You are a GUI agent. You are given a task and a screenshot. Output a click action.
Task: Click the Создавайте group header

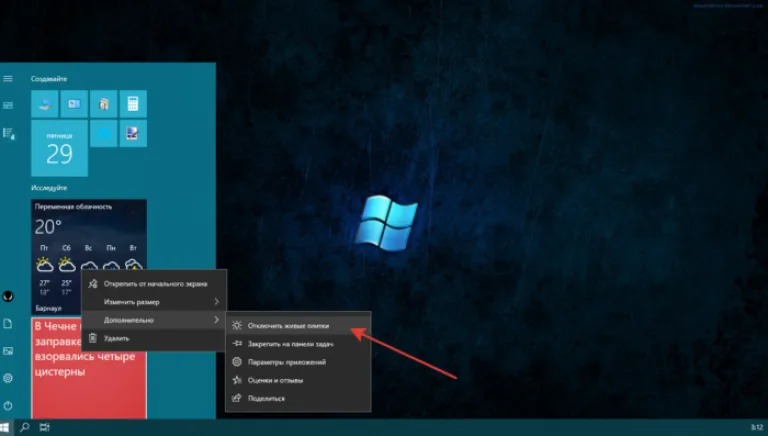pyautogui.click(x=49, y=79)
